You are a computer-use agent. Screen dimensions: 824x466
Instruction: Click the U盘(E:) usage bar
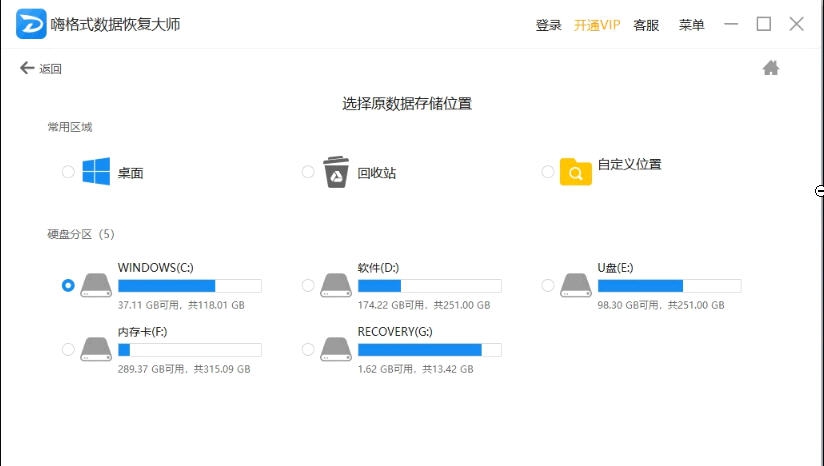click(x=670, y=286)
